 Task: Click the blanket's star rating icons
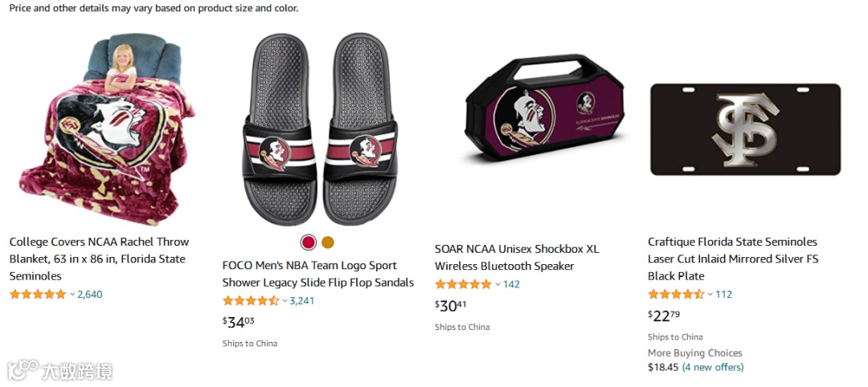[x=38, y=295]
